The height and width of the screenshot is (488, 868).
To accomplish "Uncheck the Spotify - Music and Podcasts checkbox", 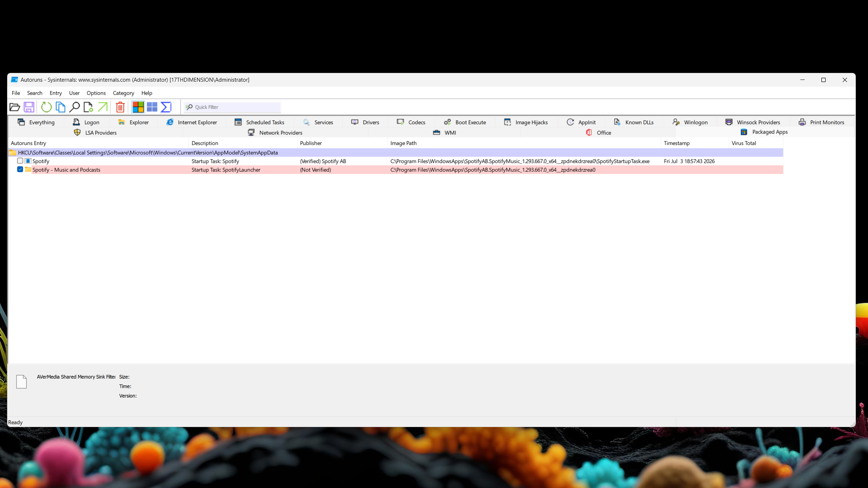I will click(x=20, y=169).
